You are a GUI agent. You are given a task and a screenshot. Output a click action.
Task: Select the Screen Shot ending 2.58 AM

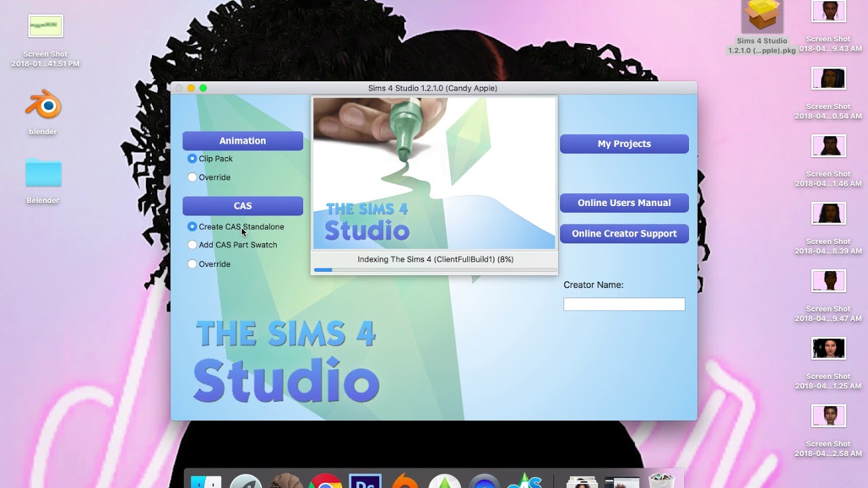pos(829,415)
